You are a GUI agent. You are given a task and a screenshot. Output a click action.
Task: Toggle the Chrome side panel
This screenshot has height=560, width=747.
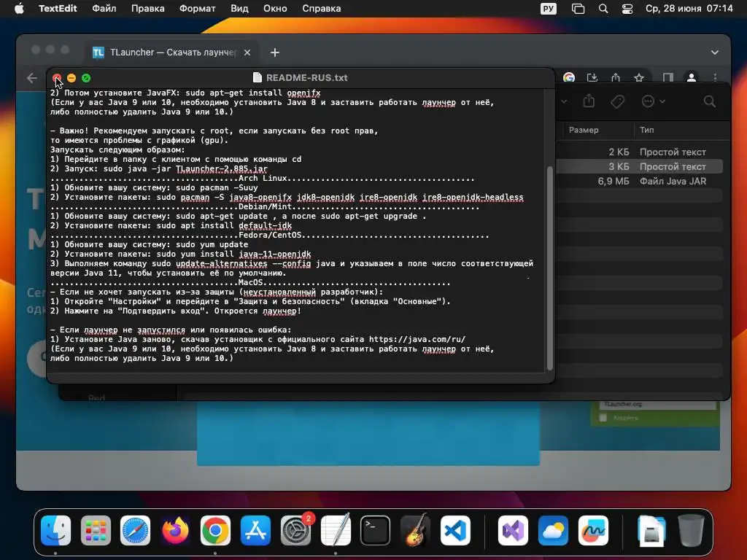tap(668, 77)
